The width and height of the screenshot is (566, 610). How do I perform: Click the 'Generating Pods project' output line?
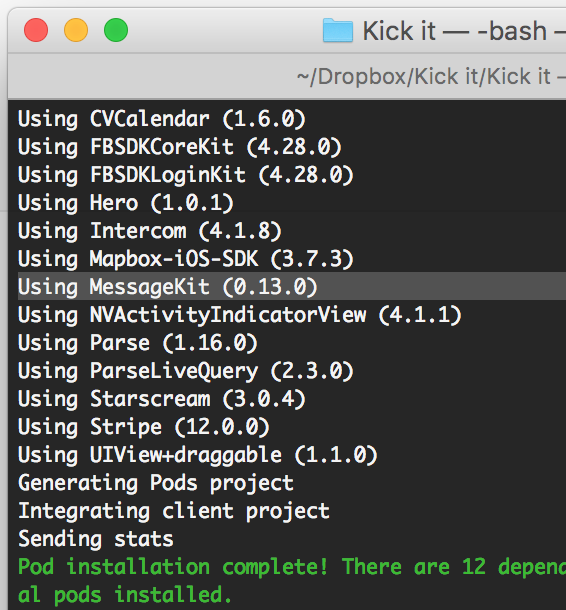click(156, 483)
